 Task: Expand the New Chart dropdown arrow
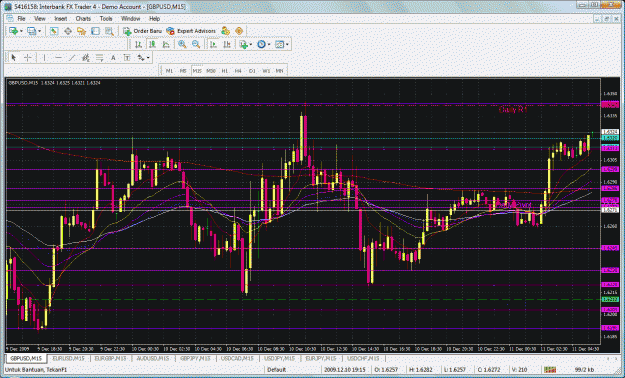[21, 31]
